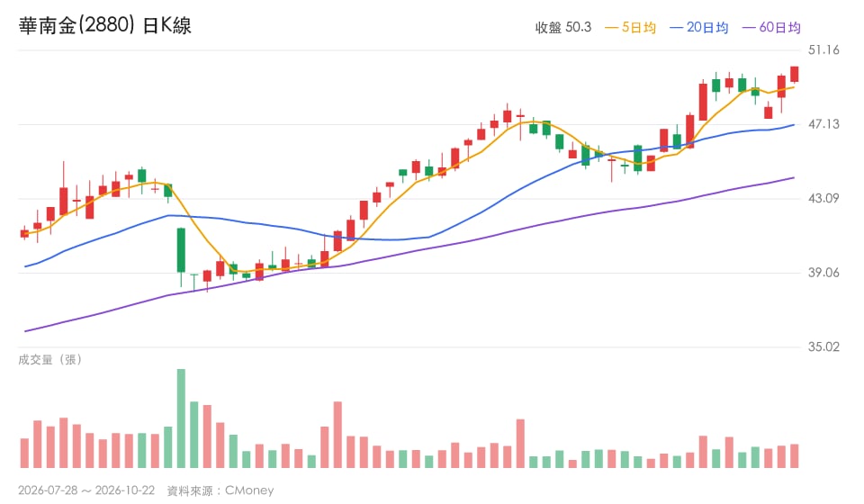Viewport: 864px width, 504px height.
Task: Select the chart title 華南金(2880) 日K線
Action: [104, 25]
